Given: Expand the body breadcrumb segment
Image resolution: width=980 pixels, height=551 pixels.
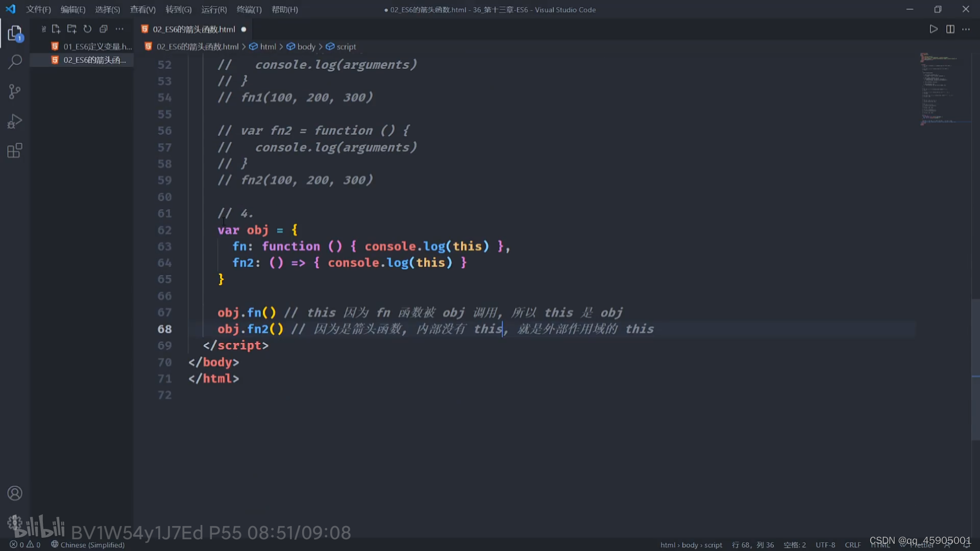Looking at the screenshot, I should tap(306, 46).
